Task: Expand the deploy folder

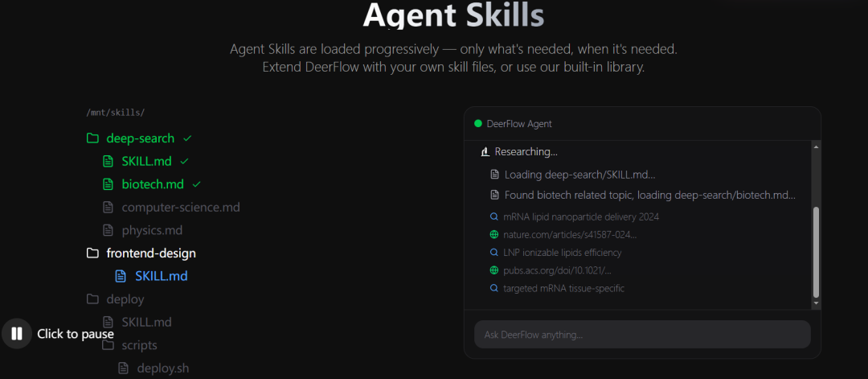Action: tap(125, 299)
